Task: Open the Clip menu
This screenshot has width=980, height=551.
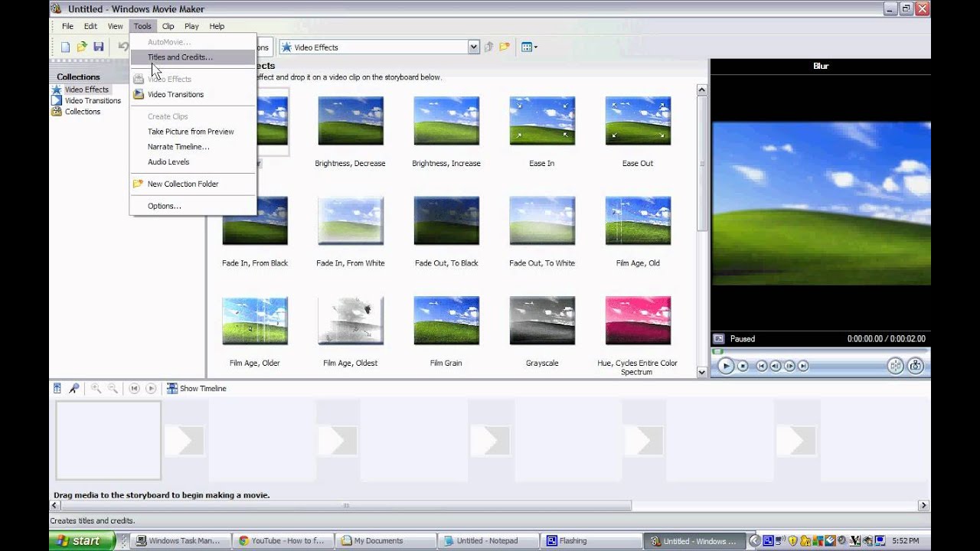Action: 168,26
